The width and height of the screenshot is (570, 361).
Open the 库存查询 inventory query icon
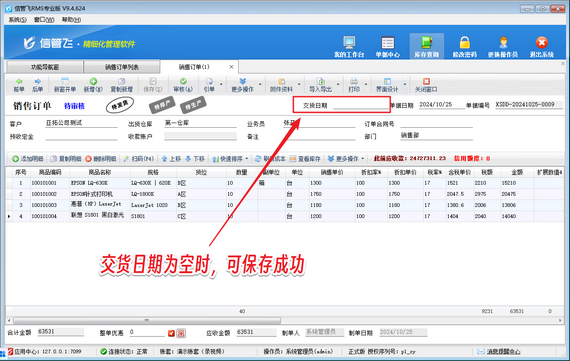pyautogui.click(x=426, y=47)
